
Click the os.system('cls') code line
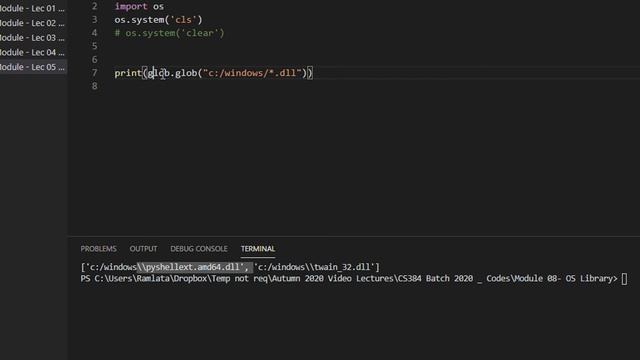pos(158,20)
